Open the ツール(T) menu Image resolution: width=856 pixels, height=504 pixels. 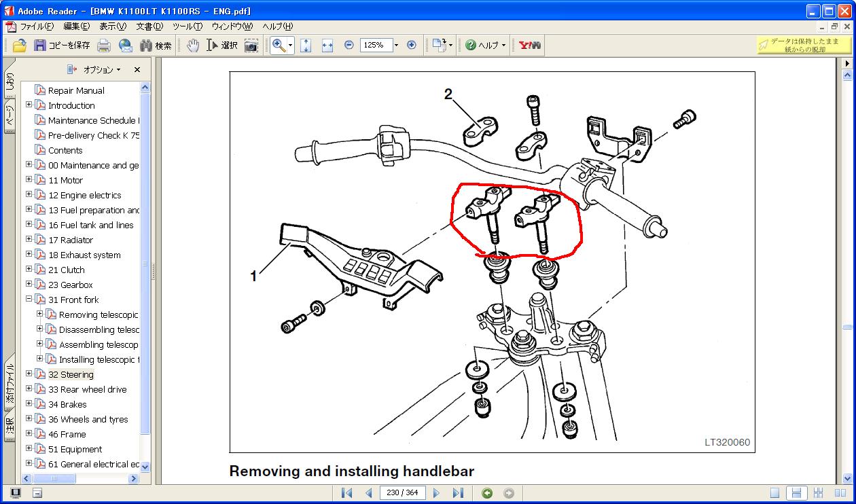click(187, 26)
